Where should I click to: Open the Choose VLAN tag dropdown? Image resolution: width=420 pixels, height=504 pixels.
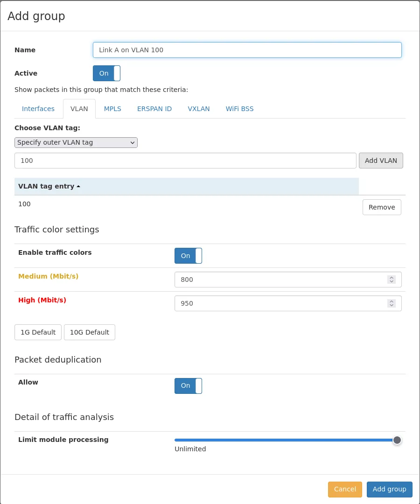[x=76, y=142]
